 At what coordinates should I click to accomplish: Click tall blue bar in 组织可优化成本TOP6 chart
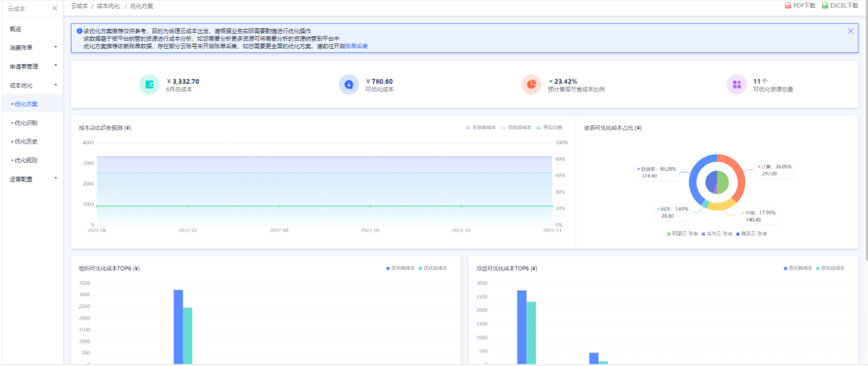[178, 327]
